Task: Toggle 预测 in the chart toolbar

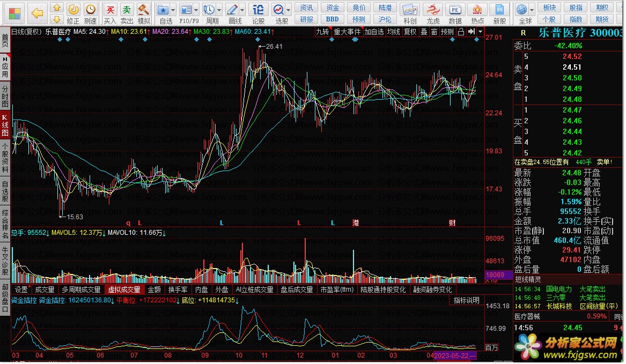Action: [447, 32]
